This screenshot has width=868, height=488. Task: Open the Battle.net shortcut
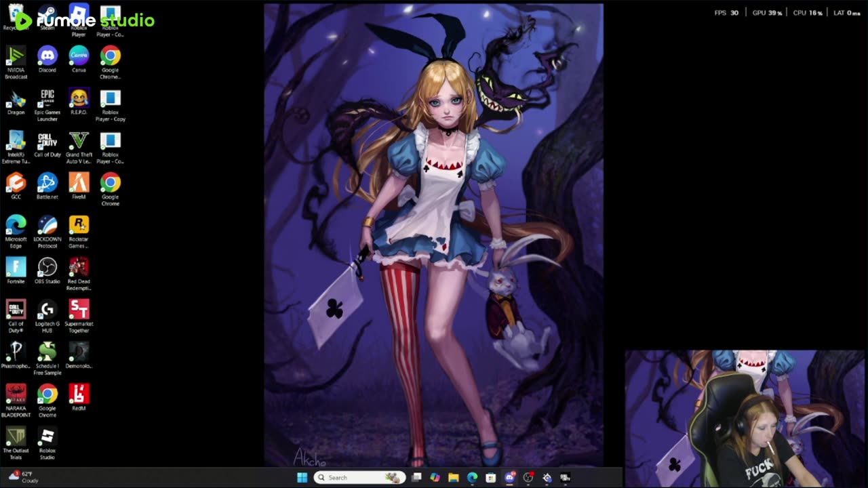47,186
